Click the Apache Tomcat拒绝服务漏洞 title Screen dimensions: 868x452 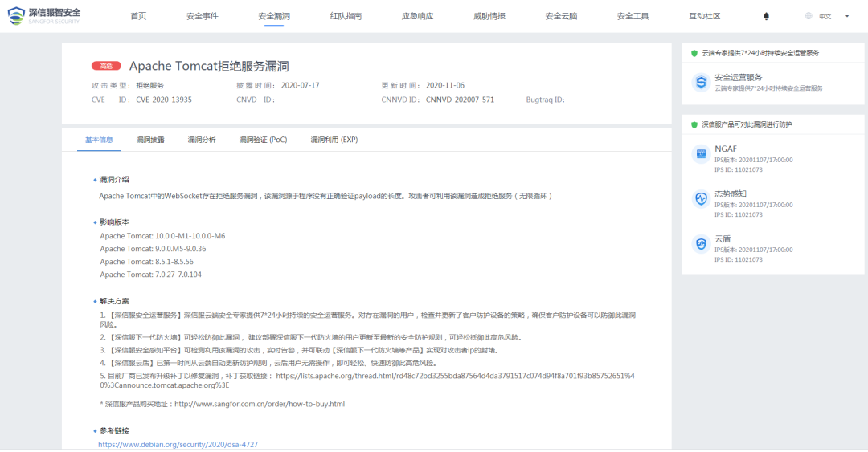tap(209, 66)
